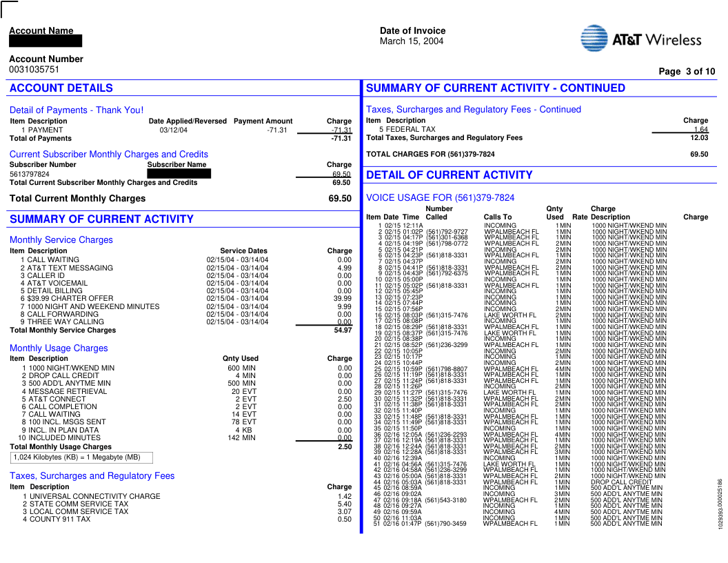Image resolution: width=728 pixels, height=563 pixels.
Task: Click the Total Current Monthly Charges label
Action: (77, 199)
